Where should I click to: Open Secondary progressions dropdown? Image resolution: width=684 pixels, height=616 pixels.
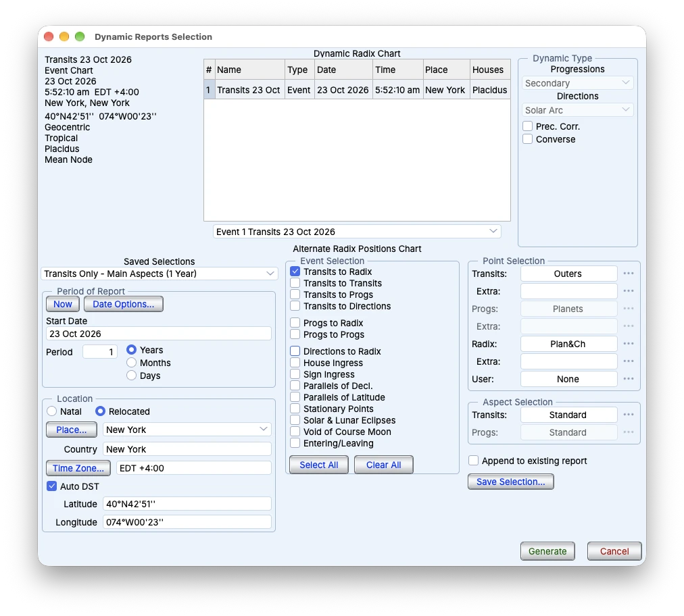[x=577, y=83]
